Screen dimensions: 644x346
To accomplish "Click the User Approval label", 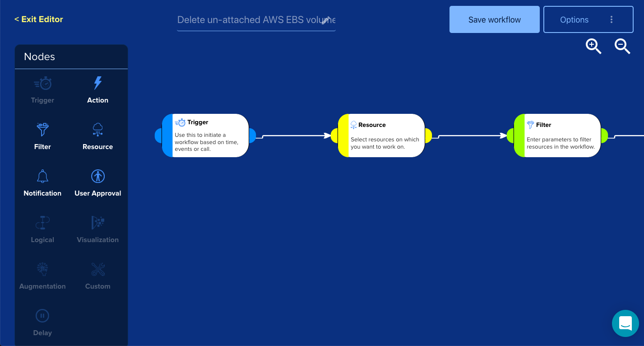I will 97,193.
